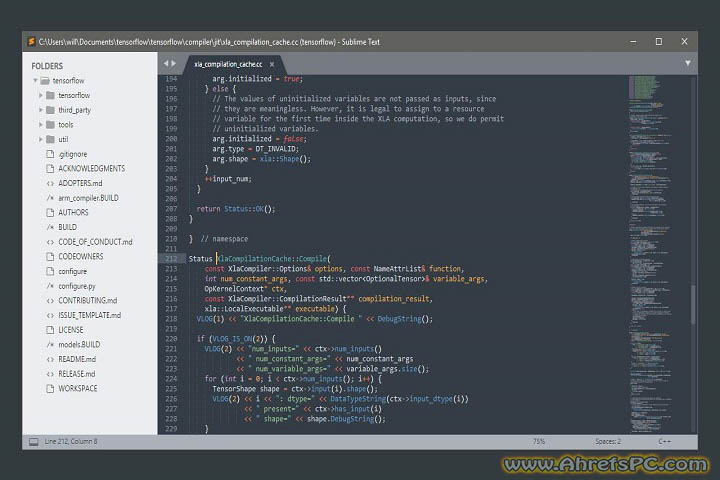
Task: Expand the third_party folder
Action: point(41,110)
